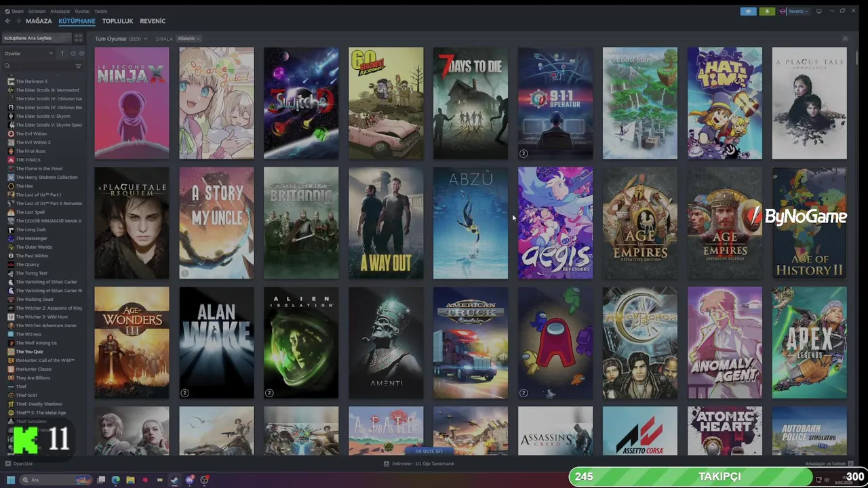This screenshot has height=488, width=868.
Task: Open Microsoft Edge from the taskbar
Action: 116,480
